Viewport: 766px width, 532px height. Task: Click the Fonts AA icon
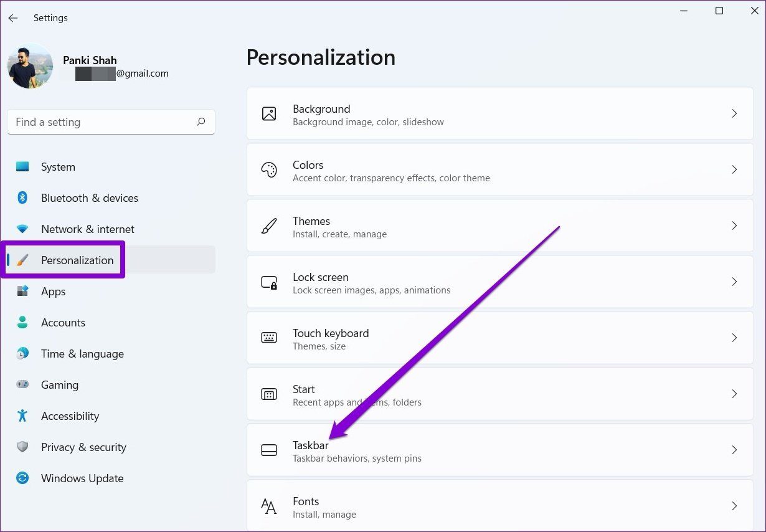point(269,506)
